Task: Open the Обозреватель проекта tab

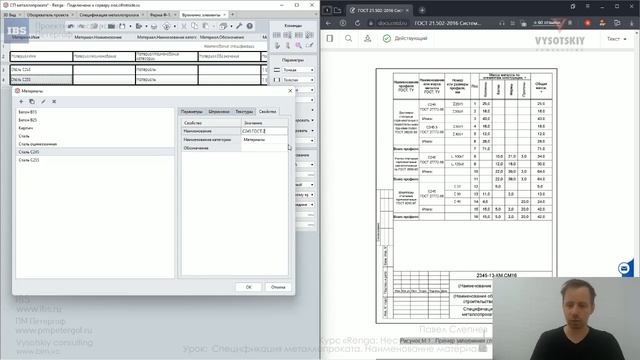Action: (x=48, y=15)
